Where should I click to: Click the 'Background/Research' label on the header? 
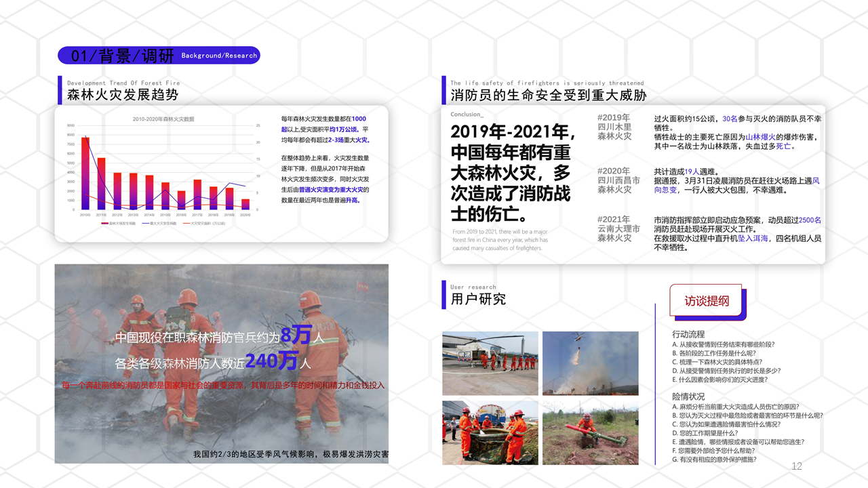[x=218, y=56]
